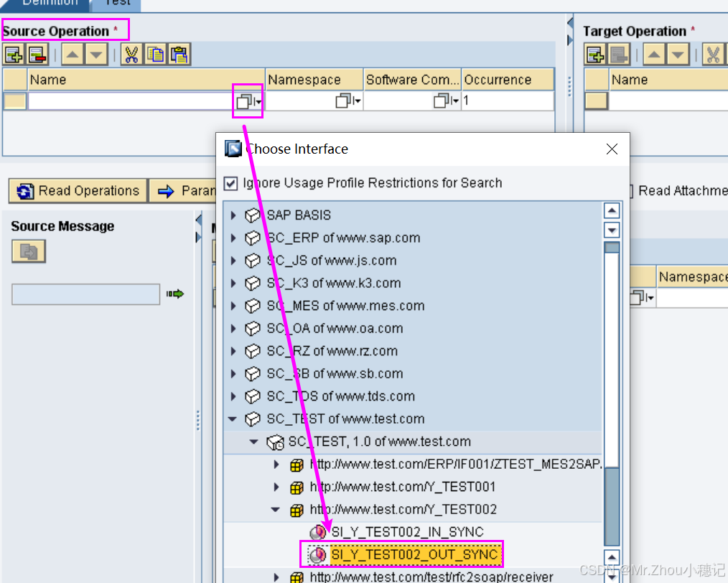This screenshot has height=583, width=728.
Task: Toggle Ignore Usage Profile Restrictions for Search
Action: pyautogui.click(x=231, y=182)
